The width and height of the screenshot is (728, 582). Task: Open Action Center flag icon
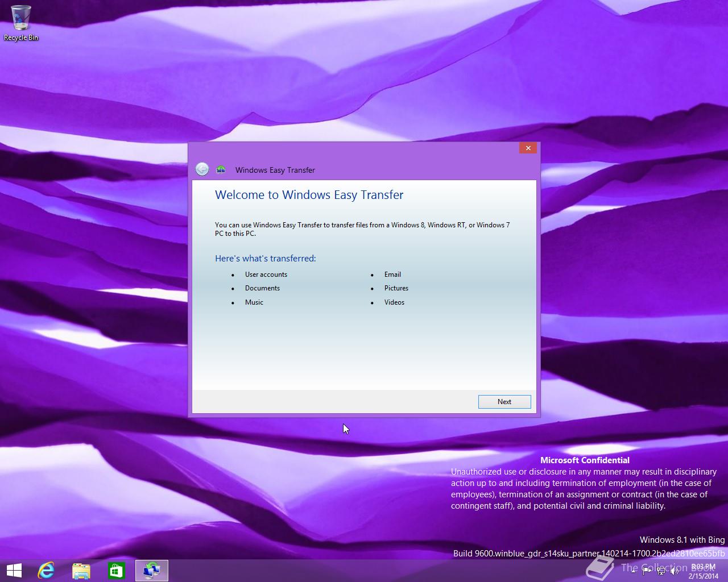click(x=647, y=571)
